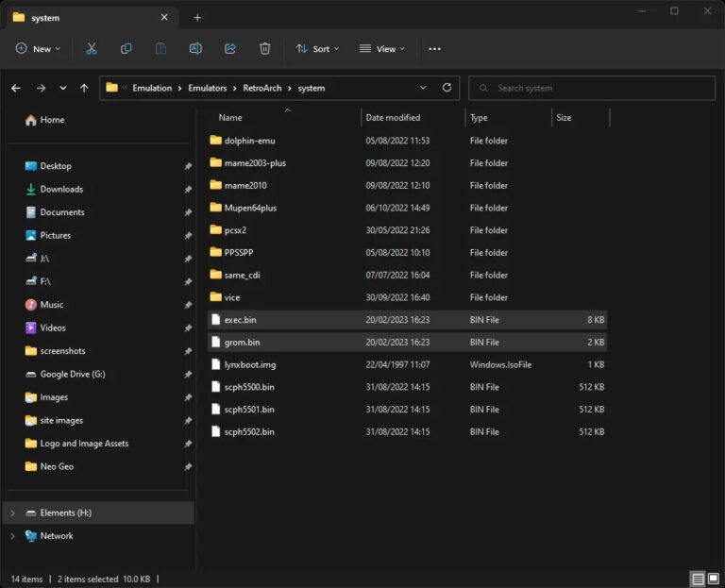Add a new tab with plus button

tap(197, 17)
